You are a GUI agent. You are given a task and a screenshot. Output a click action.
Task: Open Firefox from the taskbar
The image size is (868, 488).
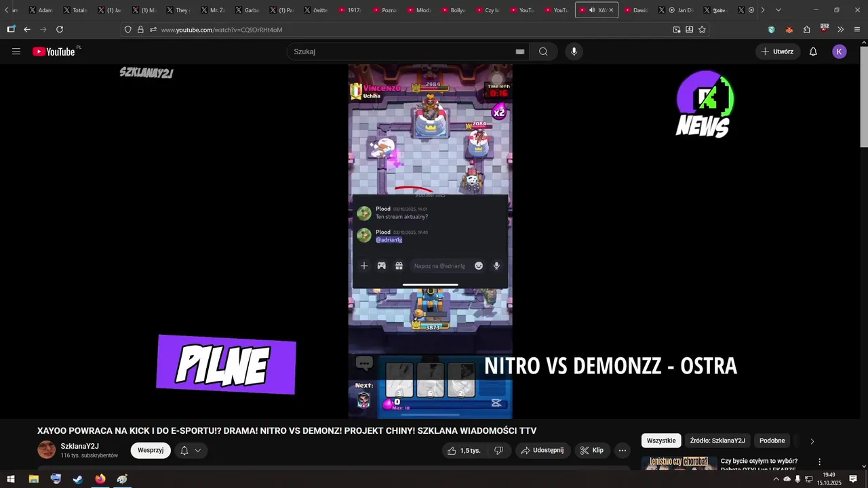click(x=100, y=479)
